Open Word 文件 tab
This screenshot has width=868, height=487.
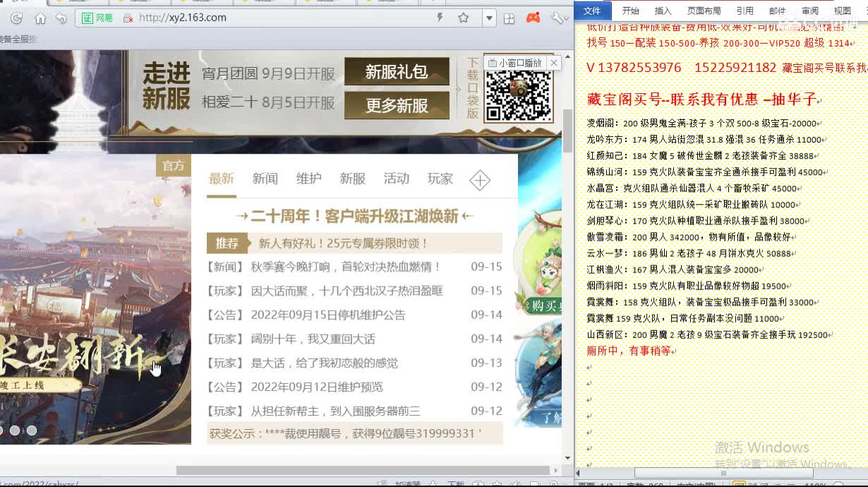click(592, 11)
